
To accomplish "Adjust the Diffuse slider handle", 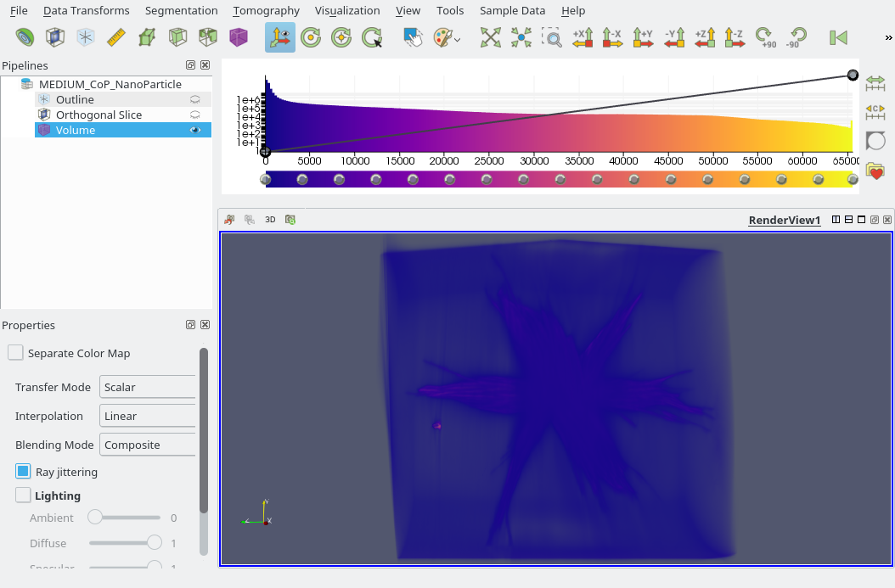I will pos(154,542).
